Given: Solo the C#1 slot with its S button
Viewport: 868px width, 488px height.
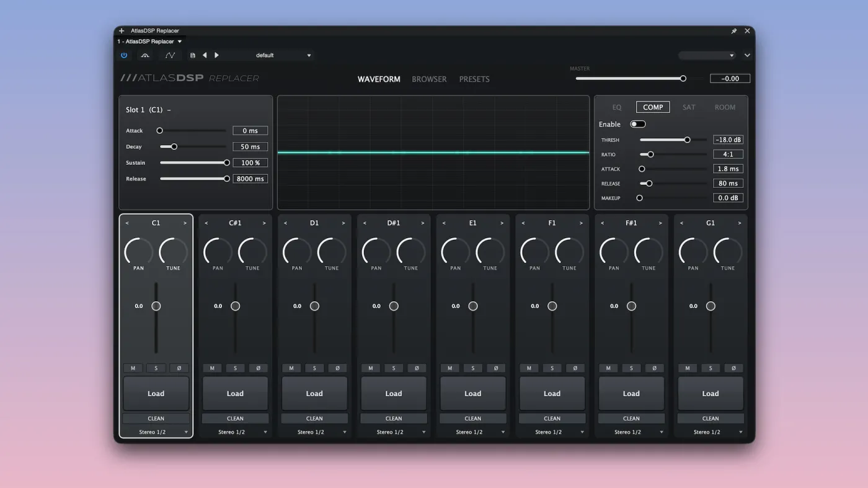Looking at the screenshot, I should 235,368.
